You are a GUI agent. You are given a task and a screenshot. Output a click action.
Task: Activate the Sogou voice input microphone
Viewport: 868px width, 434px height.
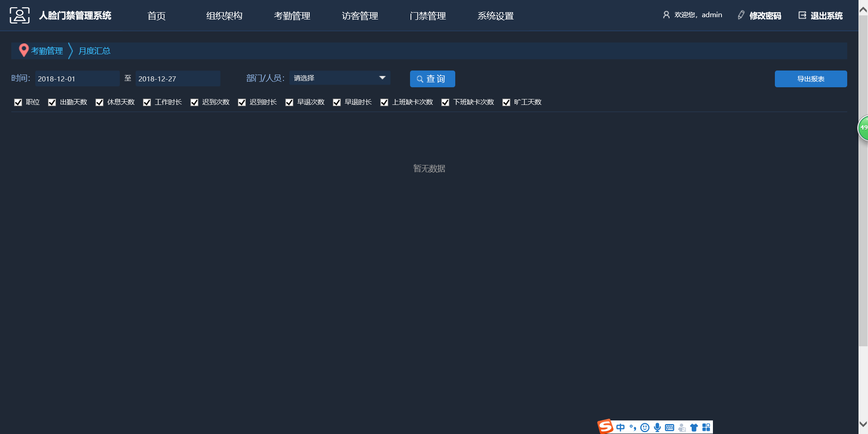click(657, 428)
